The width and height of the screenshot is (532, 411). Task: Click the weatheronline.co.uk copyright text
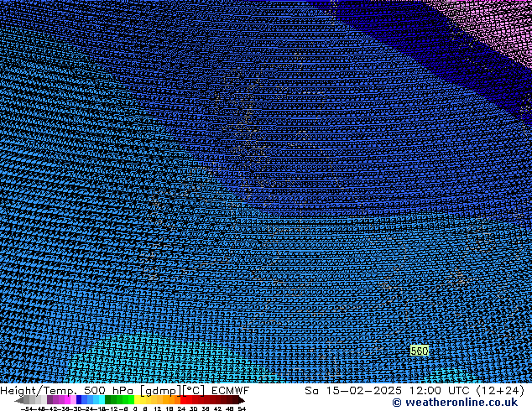pyautogui.click(x=455, y=403)
